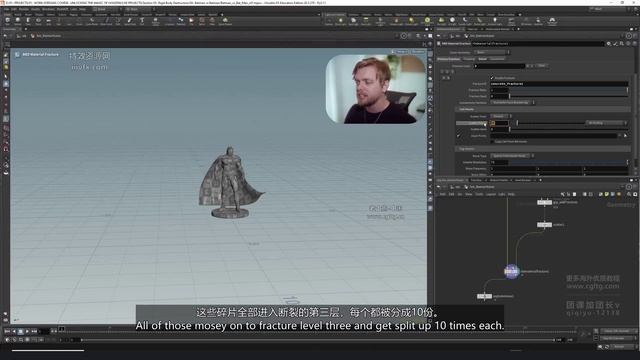The image size is (640, 360).
Task: Click the Clear button beside Fracture Level
Action: pos(542,66)
